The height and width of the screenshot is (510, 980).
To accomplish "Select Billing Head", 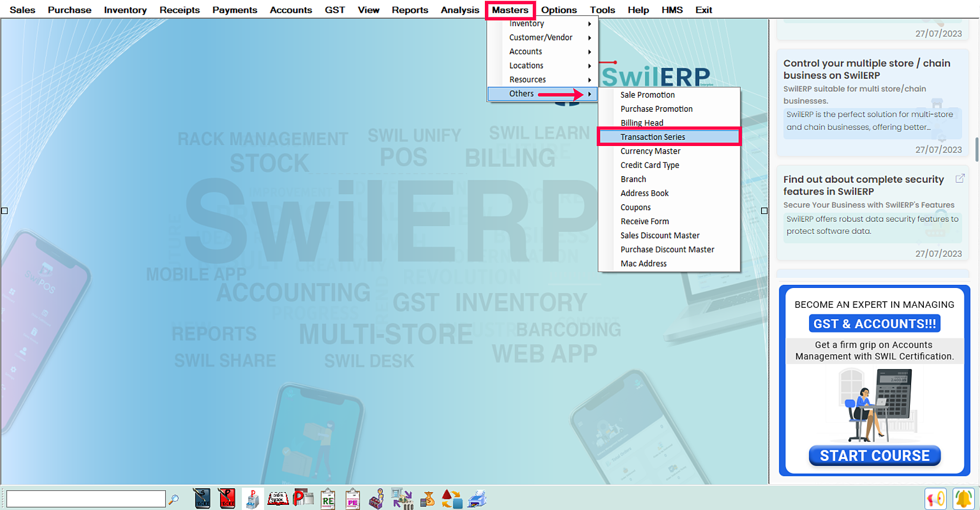I will coord(669,123).
